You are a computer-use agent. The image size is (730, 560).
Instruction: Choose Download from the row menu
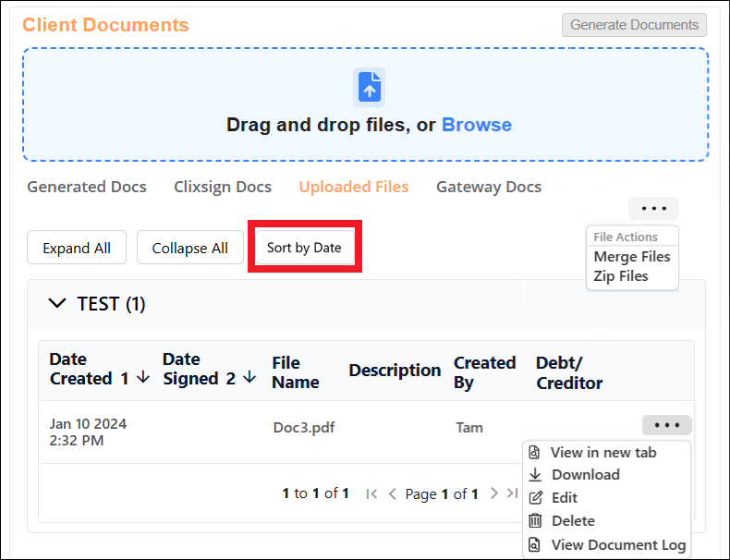(586, 475)
